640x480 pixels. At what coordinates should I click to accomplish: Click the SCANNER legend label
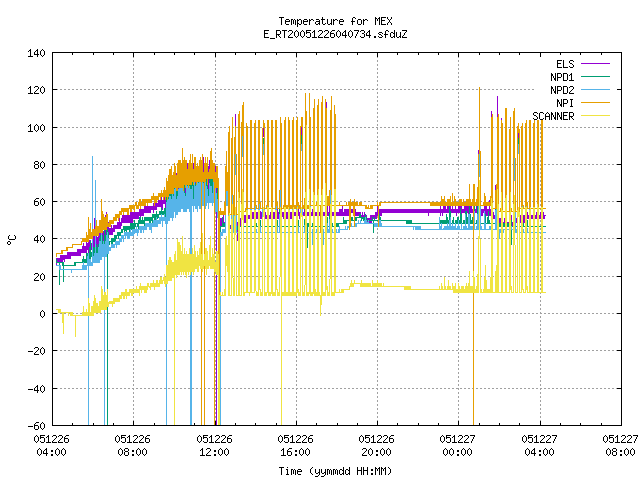(x=553, y=116)
